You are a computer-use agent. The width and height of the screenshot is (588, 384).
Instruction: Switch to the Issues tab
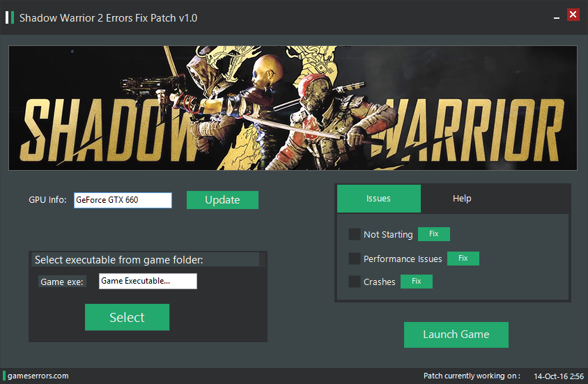click(x=379, y=199)
